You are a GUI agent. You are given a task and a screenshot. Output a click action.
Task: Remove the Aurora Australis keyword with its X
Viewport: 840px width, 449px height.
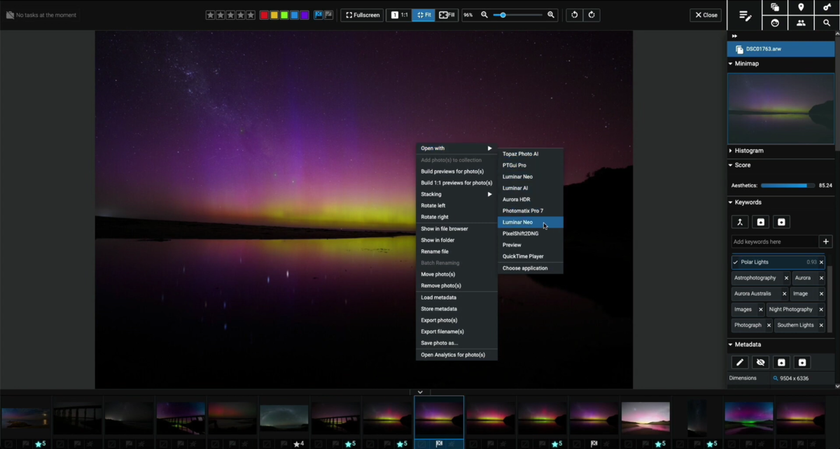click(x=784, y=294)
